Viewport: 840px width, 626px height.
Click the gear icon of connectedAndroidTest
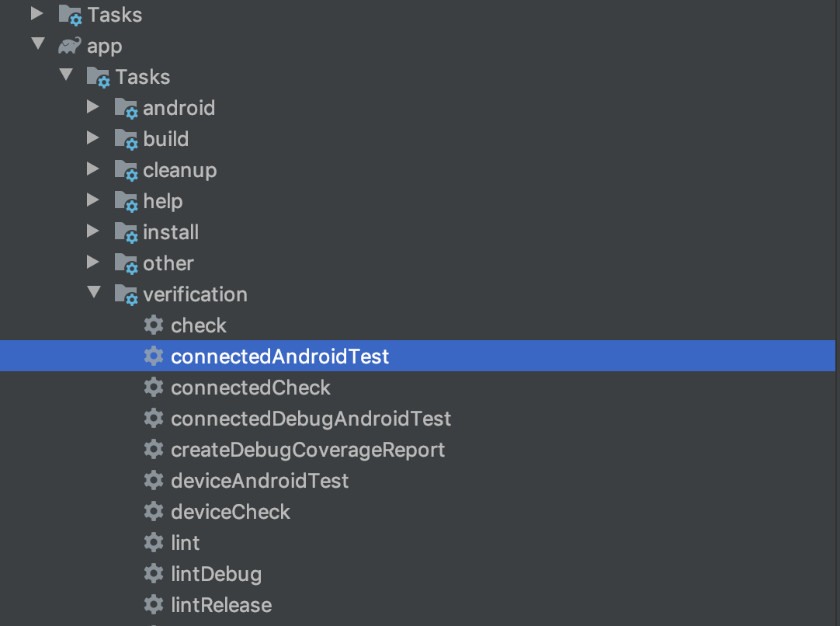click(154, 356)
